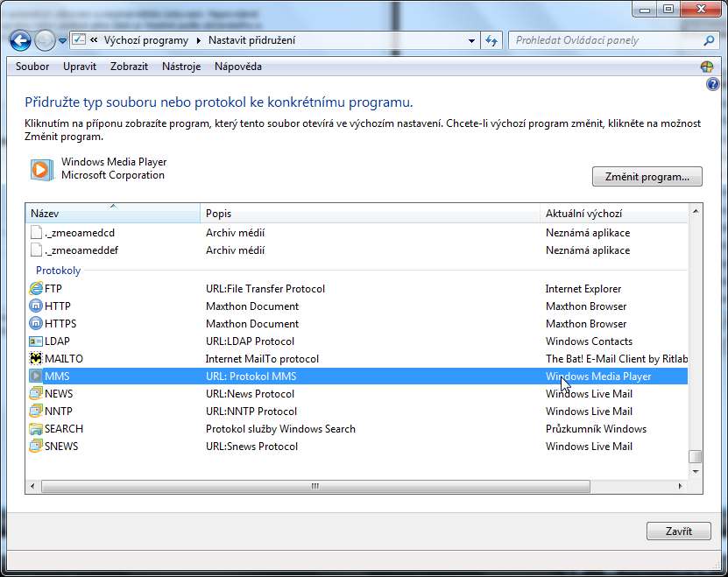Click the Průzkumník Windows default entry

(596, 429)
